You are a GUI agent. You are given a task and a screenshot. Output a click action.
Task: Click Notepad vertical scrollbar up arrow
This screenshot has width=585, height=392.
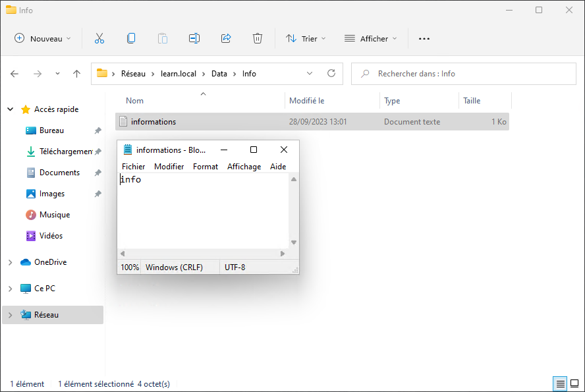tap(294, 179)
